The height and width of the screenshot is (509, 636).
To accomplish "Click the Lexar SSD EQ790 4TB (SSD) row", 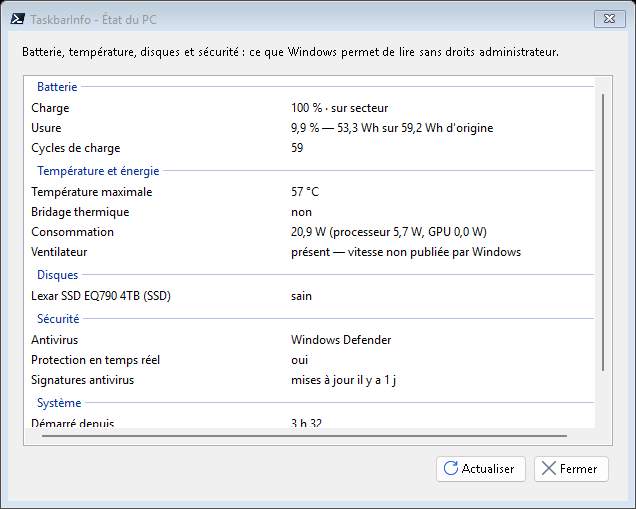I will pyautogui.click(x=101, y=296).
